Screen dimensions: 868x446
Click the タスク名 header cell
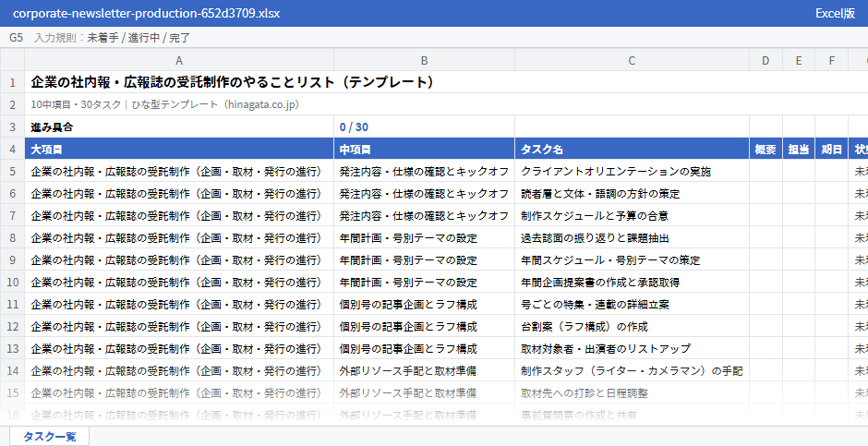pos(632,149)
